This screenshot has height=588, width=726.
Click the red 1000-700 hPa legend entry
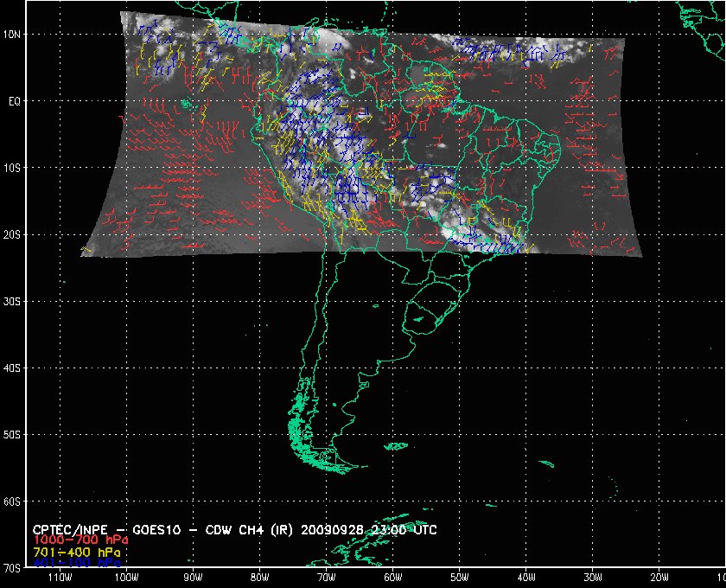80,540
